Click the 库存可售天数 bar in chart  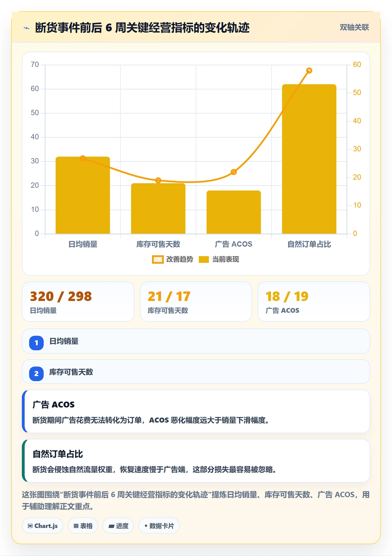point(158,208)
